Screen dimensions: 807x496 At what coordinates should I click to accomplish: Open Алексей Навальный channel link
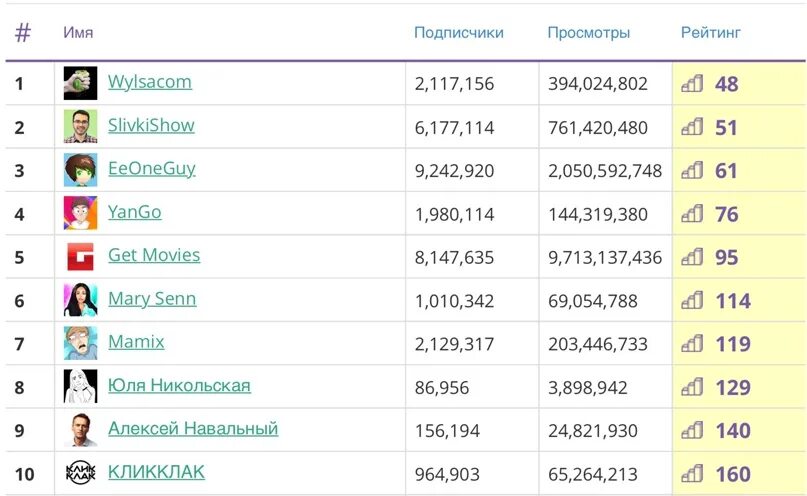click(193, 428)
